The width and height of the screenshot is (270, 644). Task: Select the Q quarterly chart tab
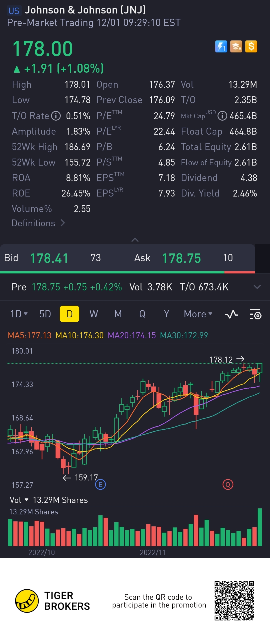pos(142,314)
